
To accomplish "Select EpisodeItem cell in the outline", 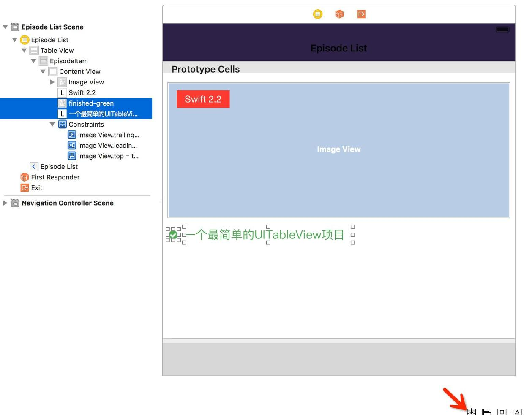I will (x=69, y=61).
